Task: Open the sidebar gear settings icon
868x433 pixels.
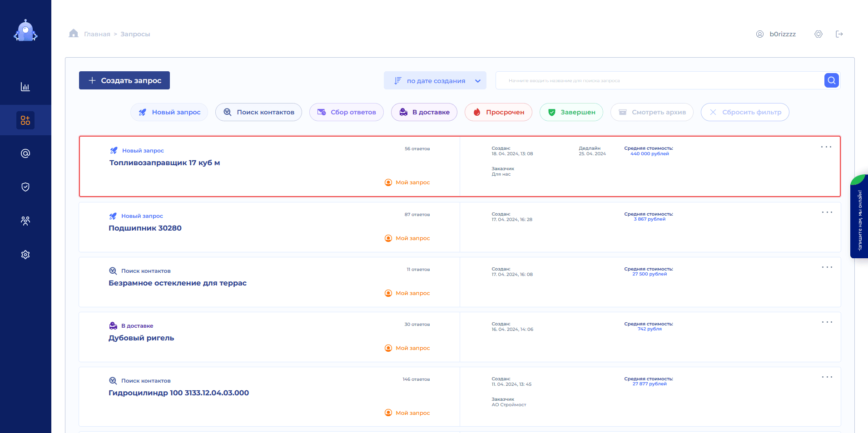Action: click(x=25, y=255)
